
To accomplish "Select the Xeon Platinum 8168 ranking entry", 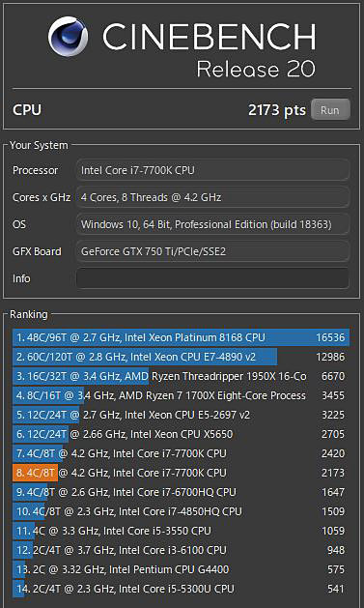I will (x=181, y=337).
